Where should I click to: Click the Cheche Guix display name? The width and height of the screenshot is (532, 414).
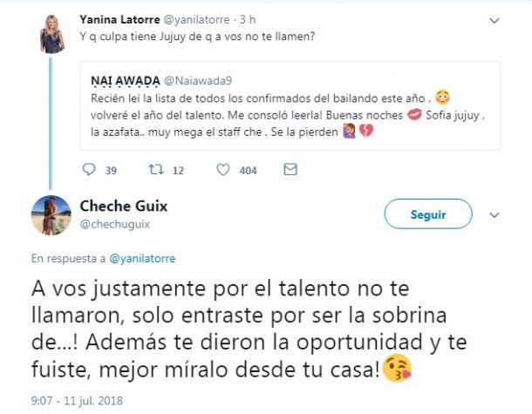[123, 207]
